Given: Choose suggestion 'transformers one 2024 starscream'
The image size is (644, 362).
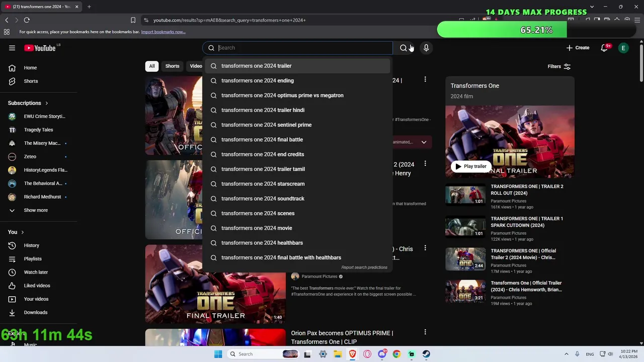Looking at the screenshot, I should [x=297, y=184].
